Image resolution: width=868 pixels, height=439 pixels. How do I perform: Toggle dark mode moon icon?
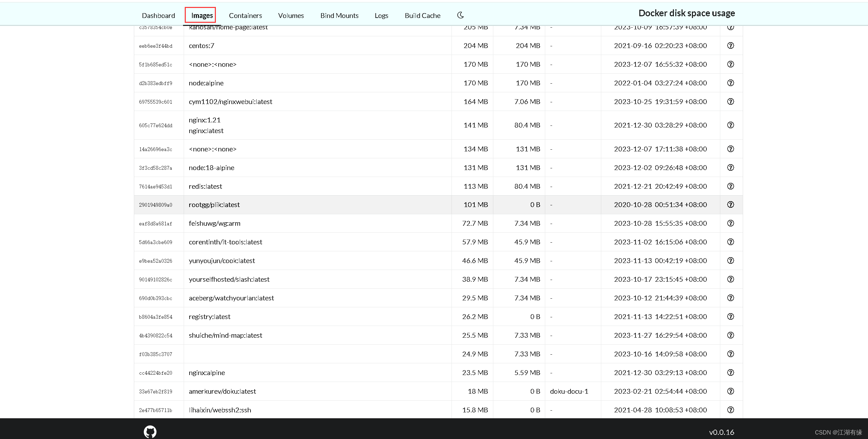click(460, 15)
